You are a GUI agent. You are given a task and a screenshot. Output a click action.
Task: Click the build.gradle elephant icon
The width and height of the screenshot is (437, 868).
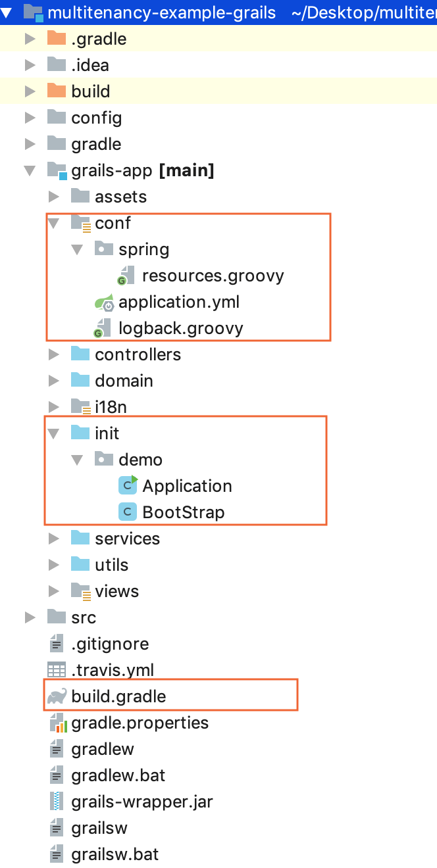[x=57, y=696]
